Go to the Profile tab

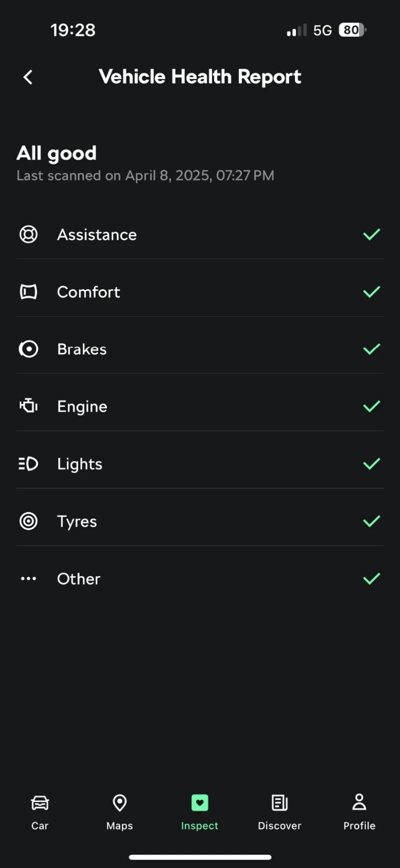359,811
